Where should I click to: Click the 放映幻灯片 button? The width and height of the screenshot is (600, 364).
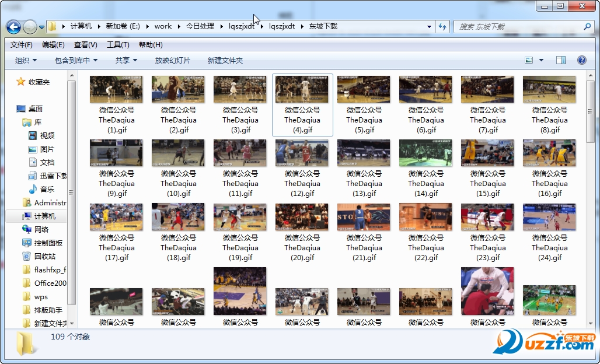click(173, 61)
